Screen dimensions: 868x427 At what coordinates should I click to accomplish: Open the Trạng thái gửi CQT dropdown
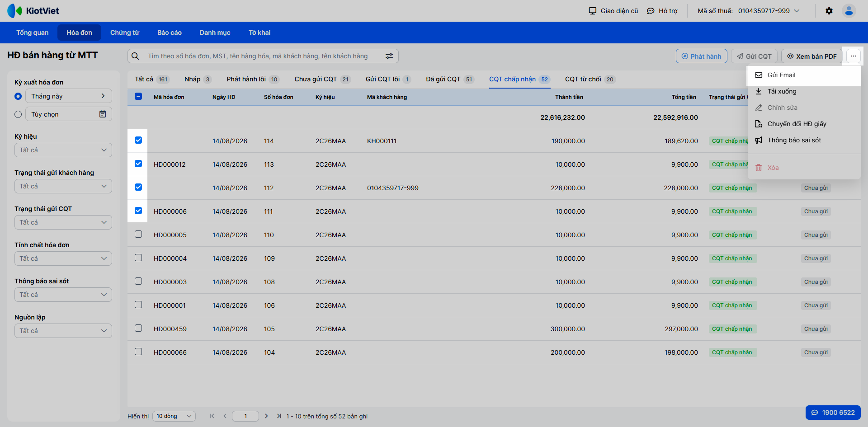(63, 222)
